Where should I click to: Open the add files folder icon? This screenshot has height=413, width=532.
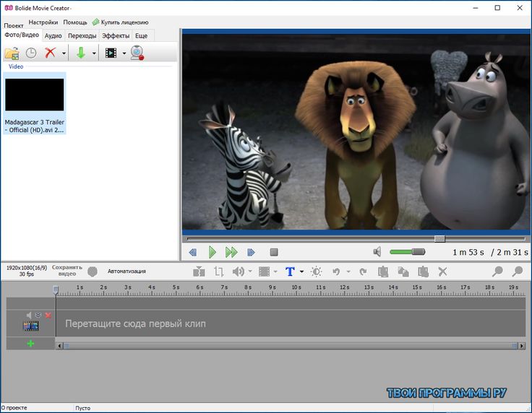(12, 53)
